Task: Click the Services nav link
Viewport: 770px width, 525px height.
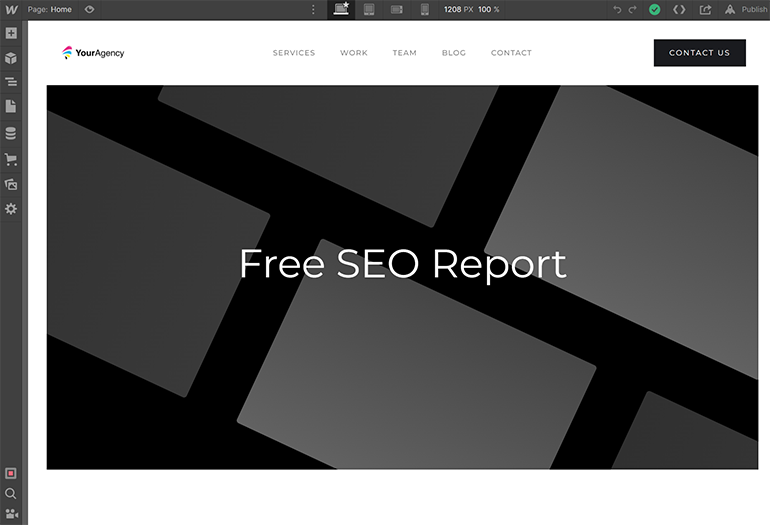Action: click(x=294, y=53)
